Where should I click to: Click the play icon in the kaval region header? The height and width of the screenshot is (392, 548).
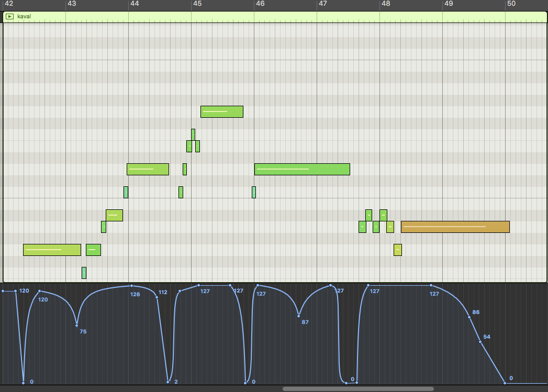[x=9, y=16]
